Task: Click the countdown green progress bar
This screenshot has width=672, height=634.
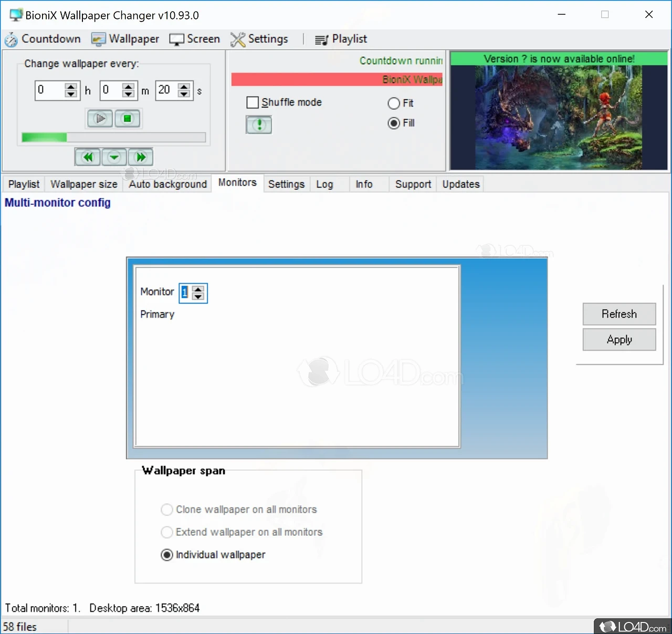Action: tap(113, 138)
